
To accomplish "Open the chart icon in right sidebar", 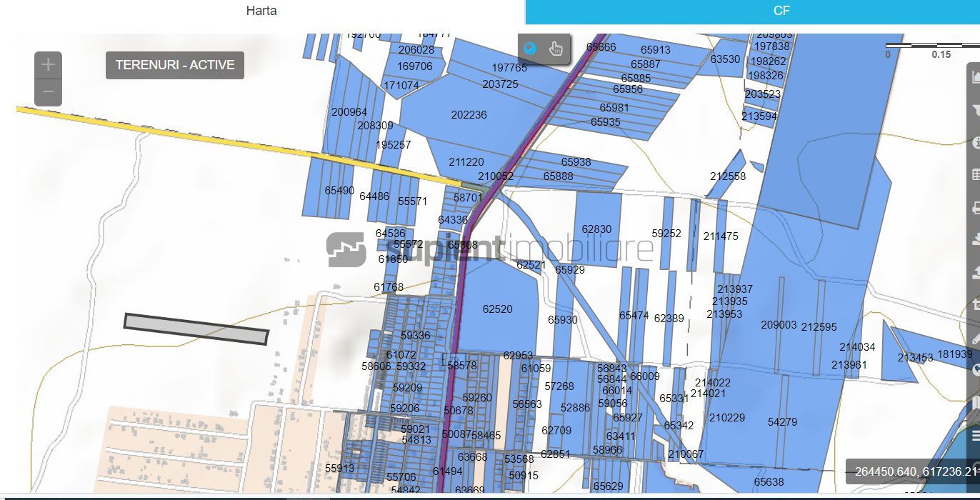I will pyautogui.click(x=975, y=76).
